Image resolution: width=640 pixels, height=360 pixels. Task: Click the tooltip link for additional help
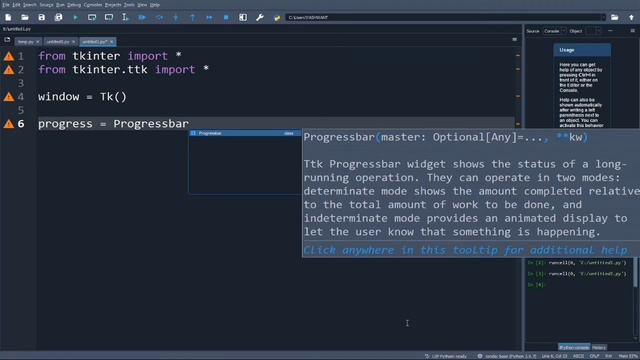point(465,250)
